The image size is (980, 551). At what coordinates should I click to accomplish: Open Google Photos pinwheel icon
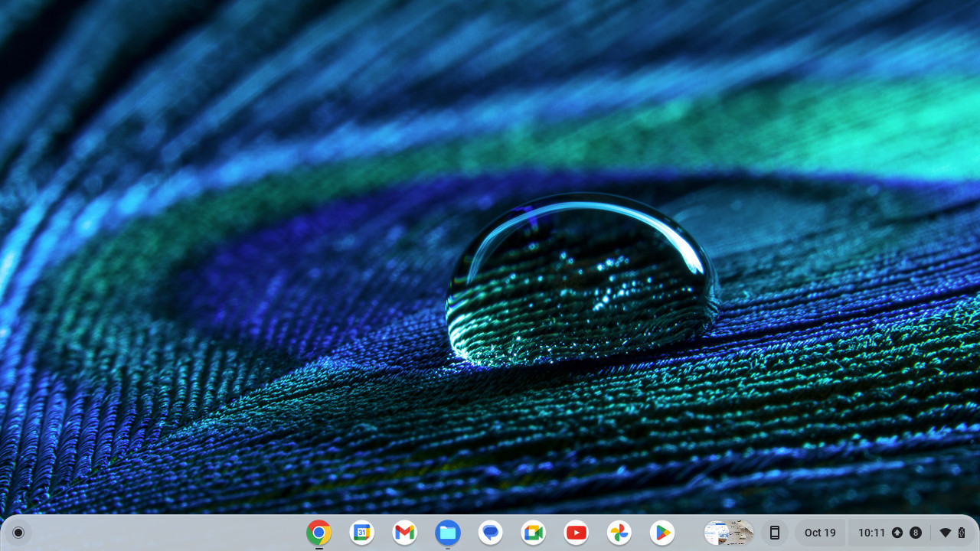[x=619, y=533]
